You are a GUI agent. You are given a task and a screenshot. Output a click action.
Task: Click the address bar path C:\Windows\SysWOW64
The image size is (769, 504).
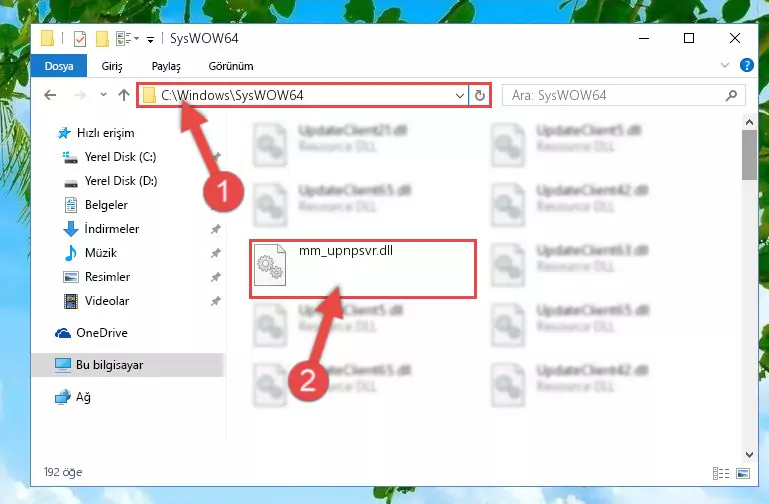(232, 95)
